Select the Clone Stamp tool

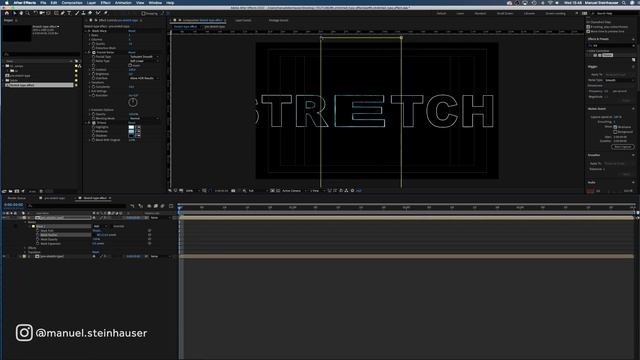tap(83, 13)
